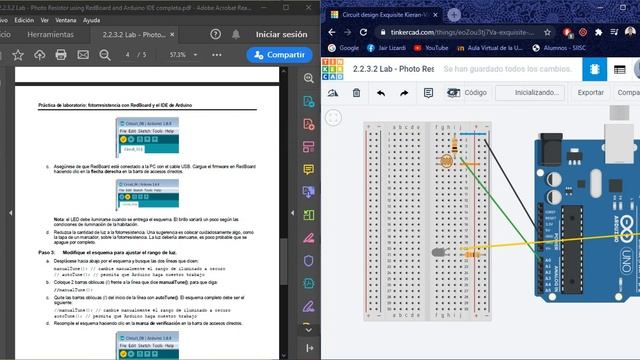The width and height of the screenshot is (640, 360).
Task: Print the PDF document
Action: click(x=61, y=55)
